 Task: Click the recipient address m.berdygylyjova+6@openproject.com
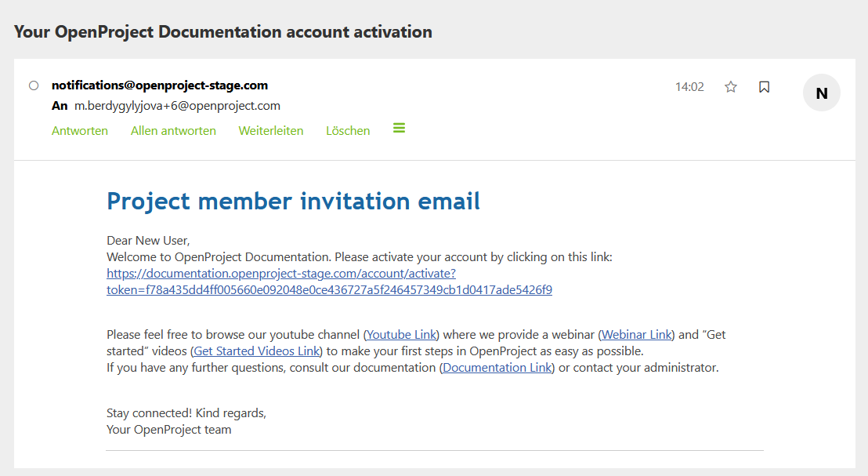click(x=176, y=105)
